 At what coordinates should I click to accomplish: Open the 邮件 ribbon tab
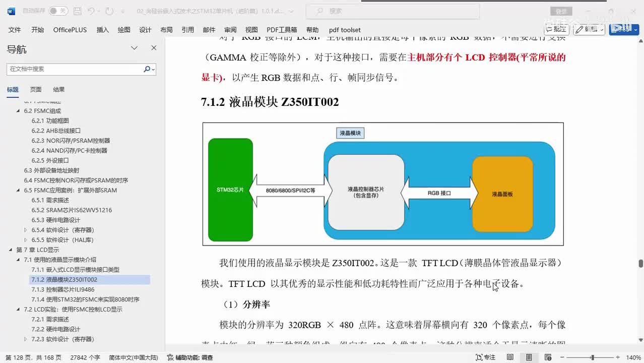click(x=209, y=30)
